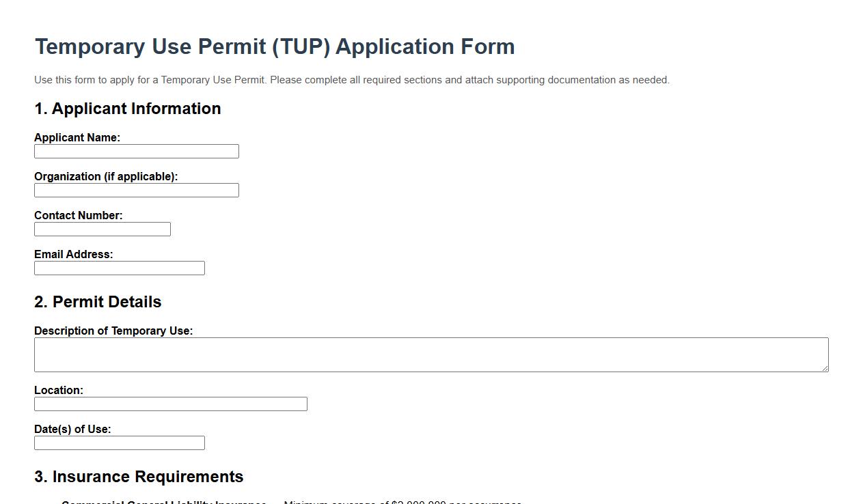Click the Date(s) of Use text box

(x=119, y=443)
